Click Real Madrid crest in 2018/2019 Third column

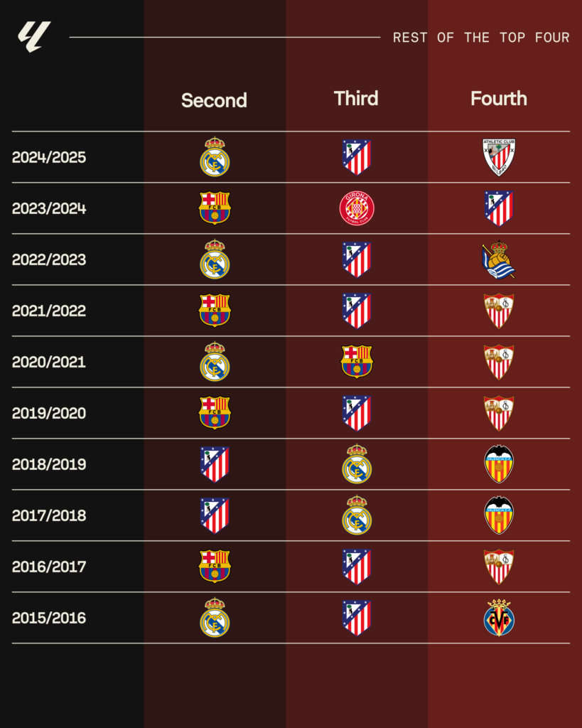(x=357, y=464)
